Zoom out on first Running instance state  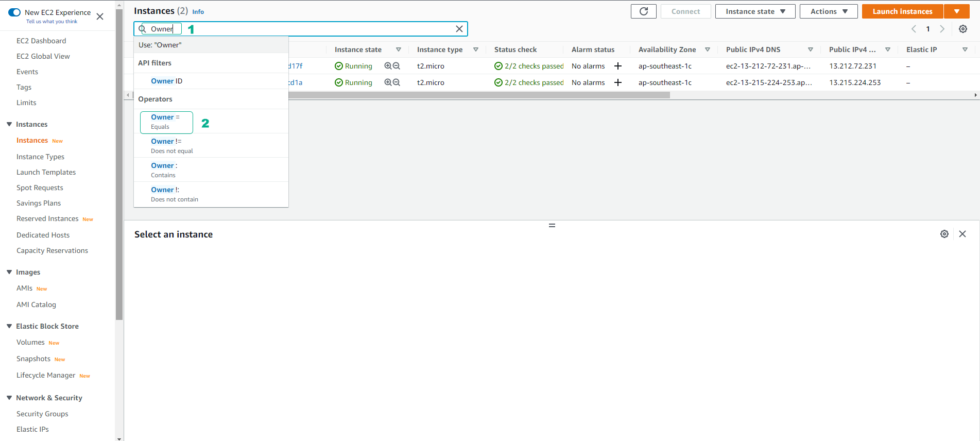[397, 66]
